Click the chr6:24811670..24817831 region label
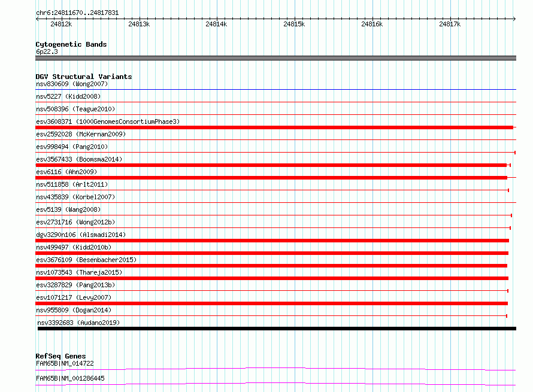The height and width of the screenshot is (392, 533). (x=77, y=13)
